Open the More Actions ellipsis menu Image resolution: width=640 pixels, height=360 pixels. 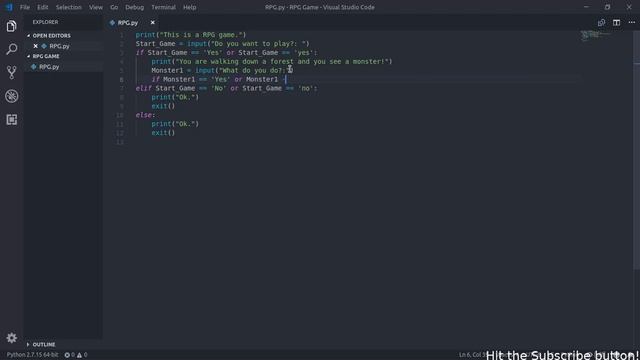(631, 23)
